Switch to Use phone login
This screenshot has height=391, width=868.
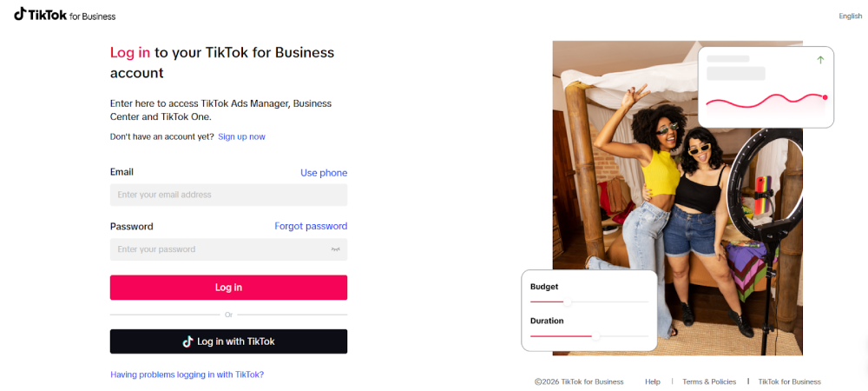click(x=324, y=173)
